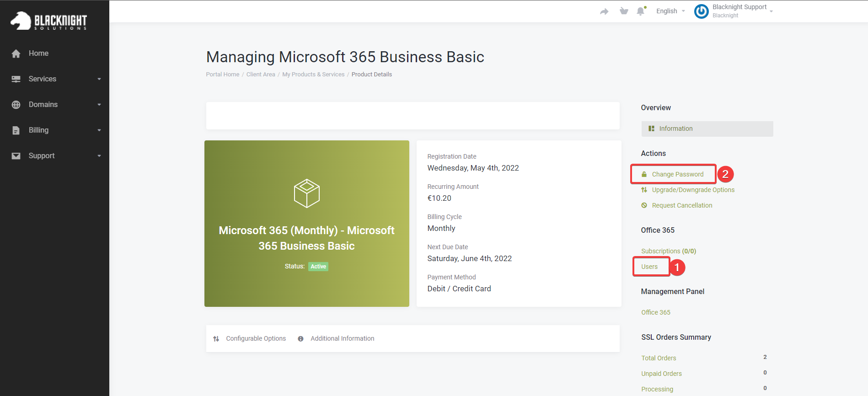
Task: Click the Debit / Credit Card value
Action: tap(459, 289)
